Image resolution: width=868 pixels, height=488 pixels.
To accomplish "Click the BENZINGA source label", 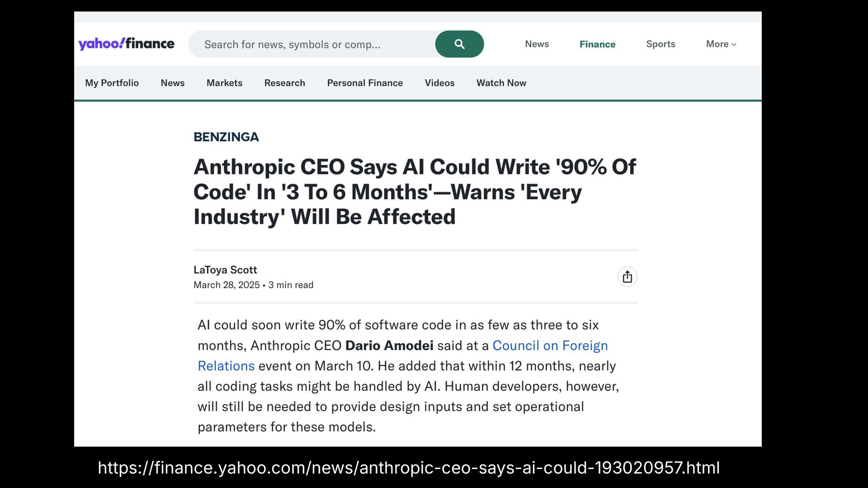I will pyautogui.click(x=226, y=137).
